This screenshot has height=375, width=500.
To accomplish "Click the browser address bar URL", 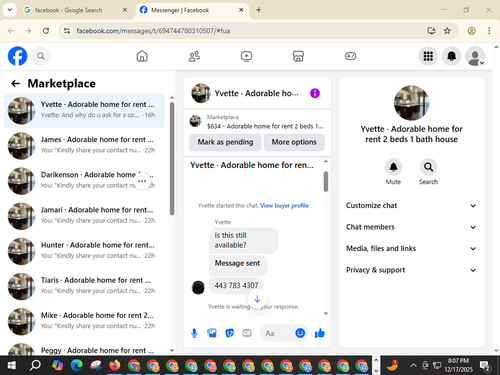I will (x=153, y=31).
